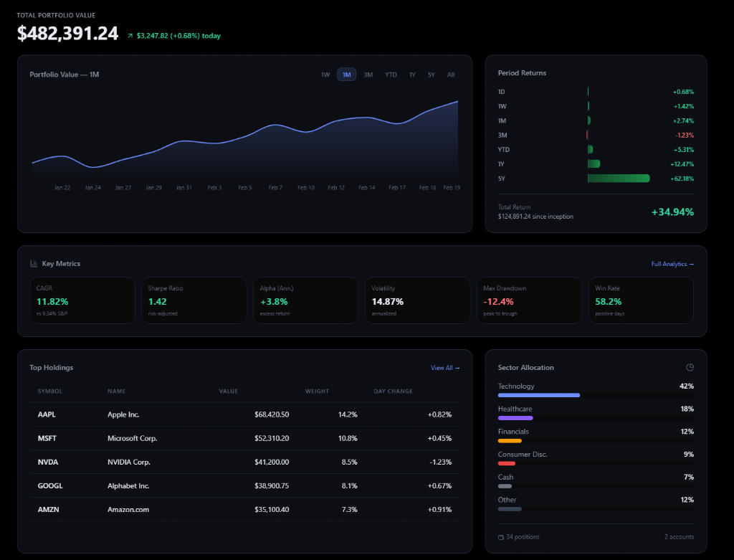Open Full Analytics
The image size is (734, 560).
coord(672,264)
